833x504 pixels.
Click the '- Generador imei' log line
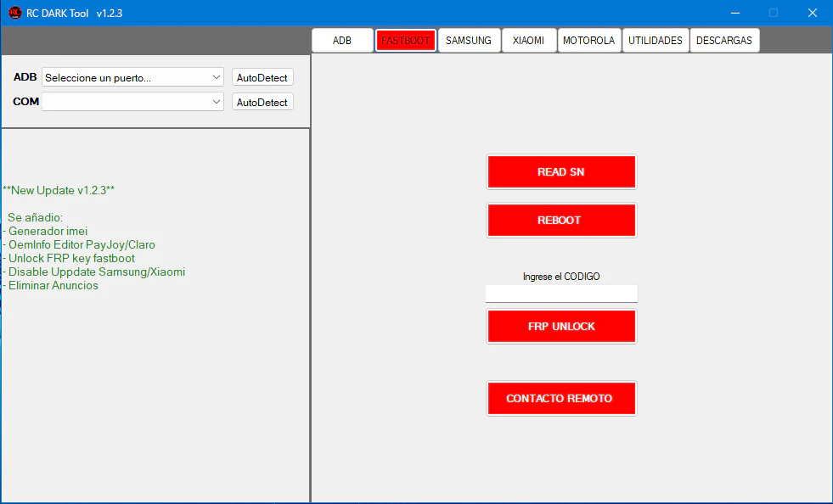[x=45, y=231]
